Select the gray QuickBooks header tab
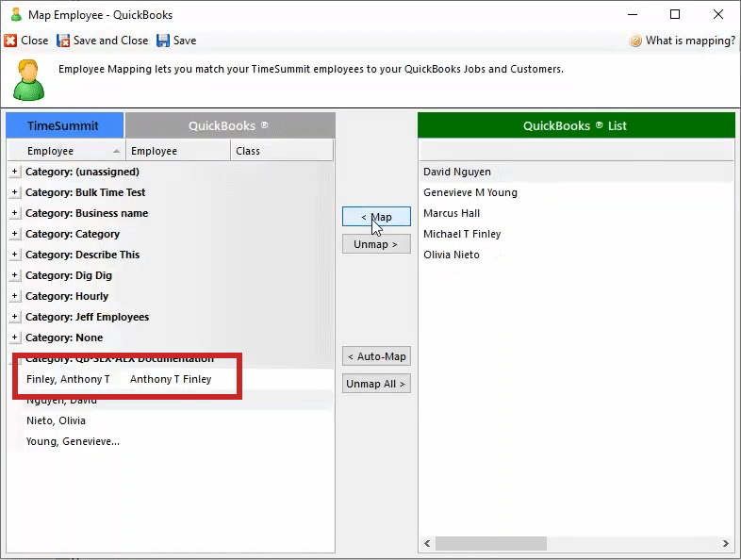741x560 pixels. pos(230,125)
